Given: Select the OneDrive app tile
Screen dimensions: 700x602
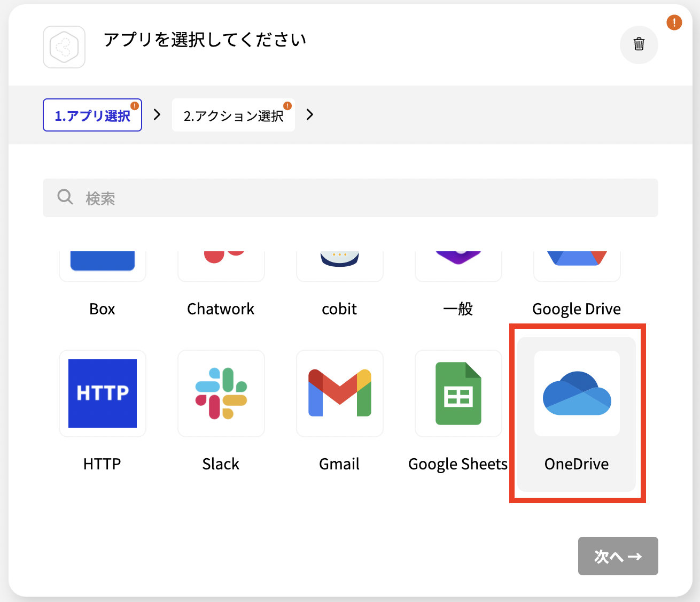Looking at the screenshot, I should pos(577,413).
